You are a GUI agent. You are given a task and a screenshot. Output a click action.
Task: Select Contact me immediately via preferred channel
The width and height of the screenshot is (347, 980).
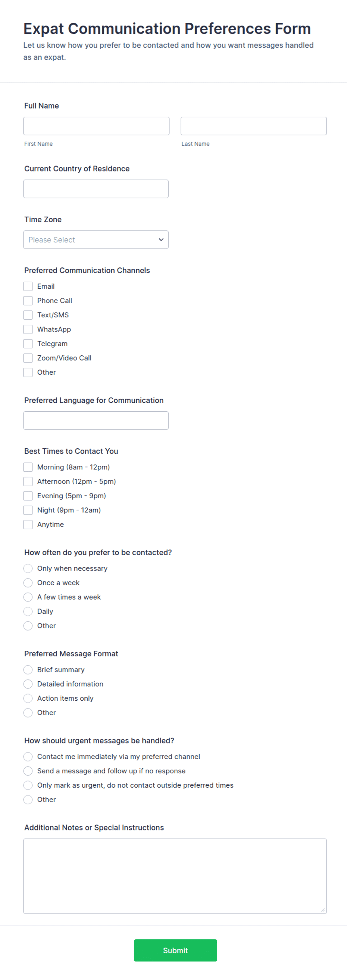(x=28, y=757)
